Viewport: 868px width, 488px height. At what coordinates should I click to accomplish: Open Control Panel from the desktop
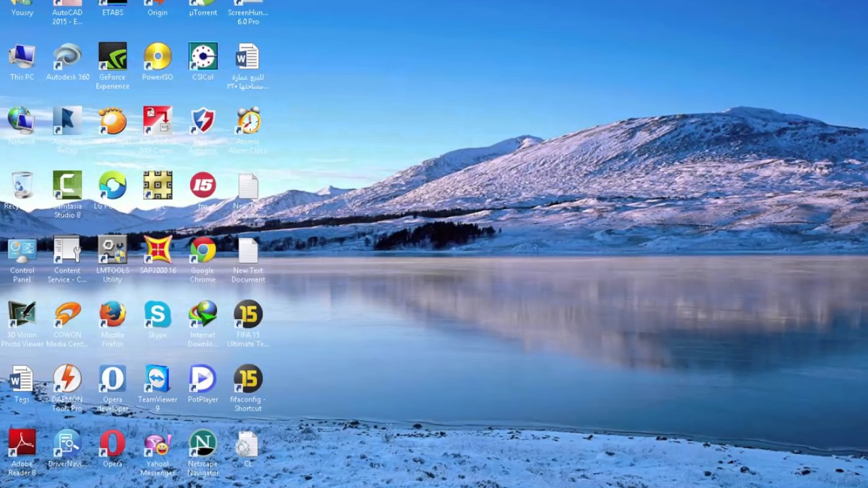click(22, 260)
